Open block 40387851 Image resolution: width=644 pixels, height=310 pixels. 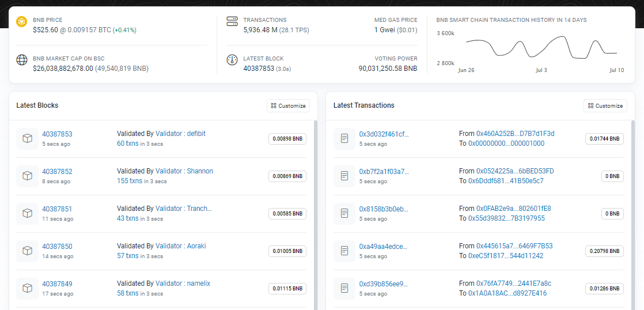[x=57, y=209]
